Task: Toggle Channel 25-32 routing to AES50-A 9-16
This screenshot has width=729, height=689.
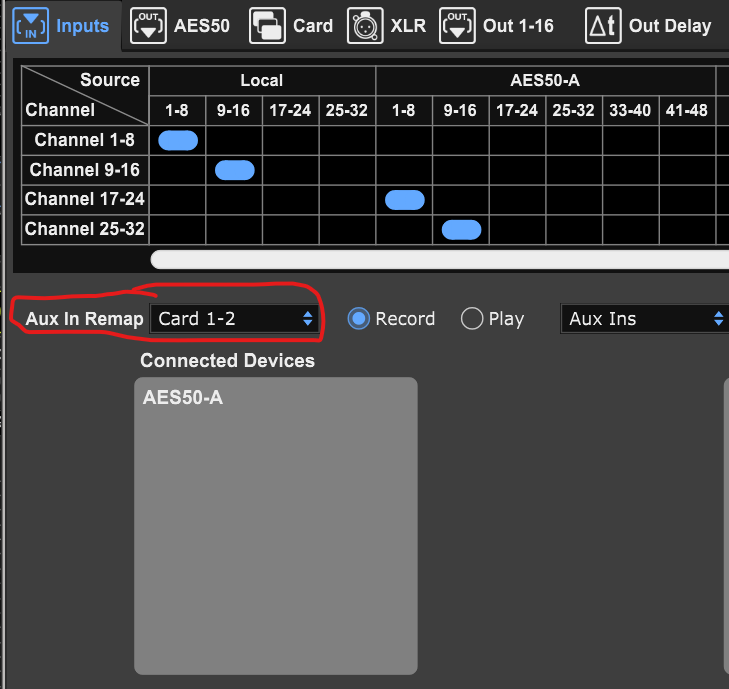Action: click(461, 230)
